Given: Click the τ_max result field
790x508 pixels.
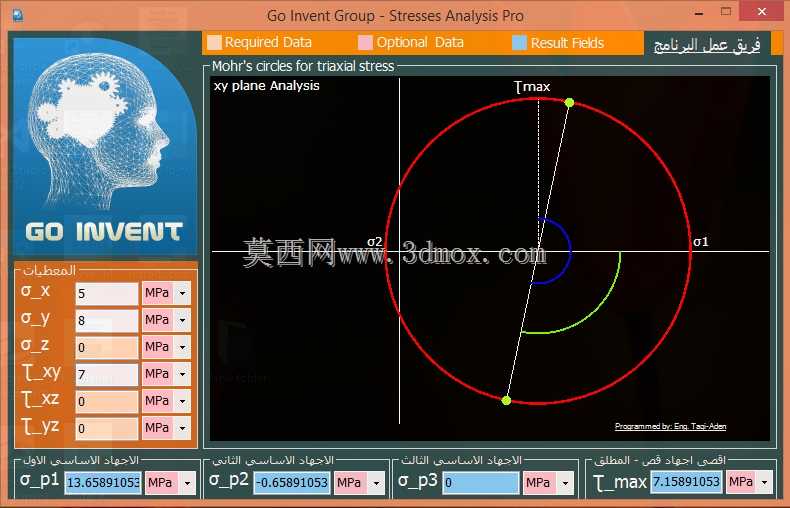Looking at the screenshot, I should 686,482.
